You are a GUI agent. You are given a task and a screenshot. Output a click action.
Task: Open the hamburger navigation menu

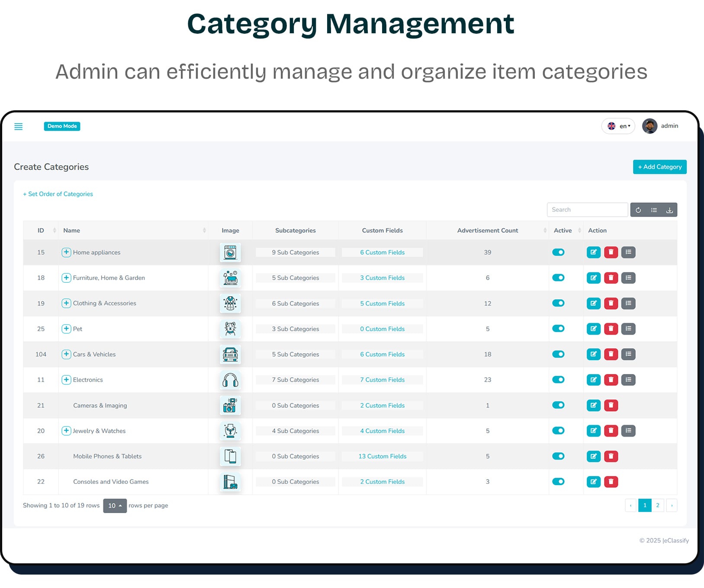pyautogui.click(x=19, y=126)
